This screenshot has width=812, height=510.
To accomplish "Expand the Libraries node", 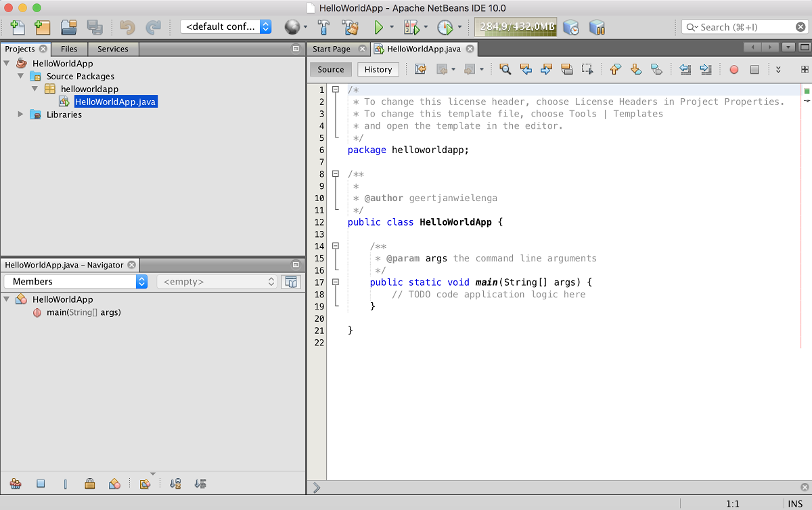I will pyautogui.click(x=21, y=114).
